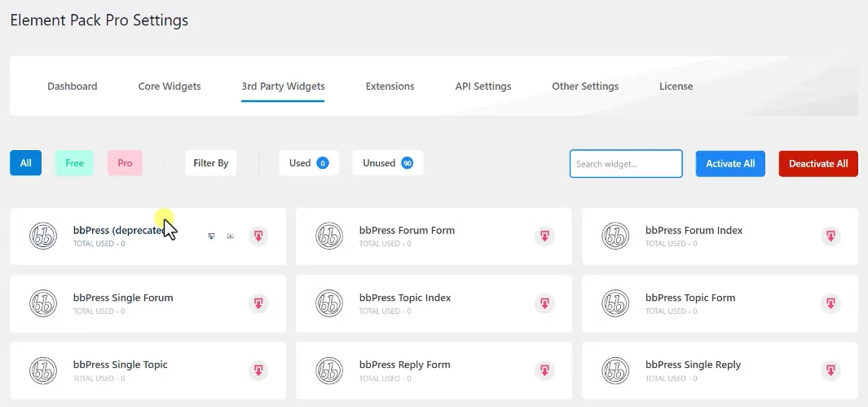This screenshot has height=407, width=868.
Task: Click the bbPress Single Reply logo icon
Action: 615,370
